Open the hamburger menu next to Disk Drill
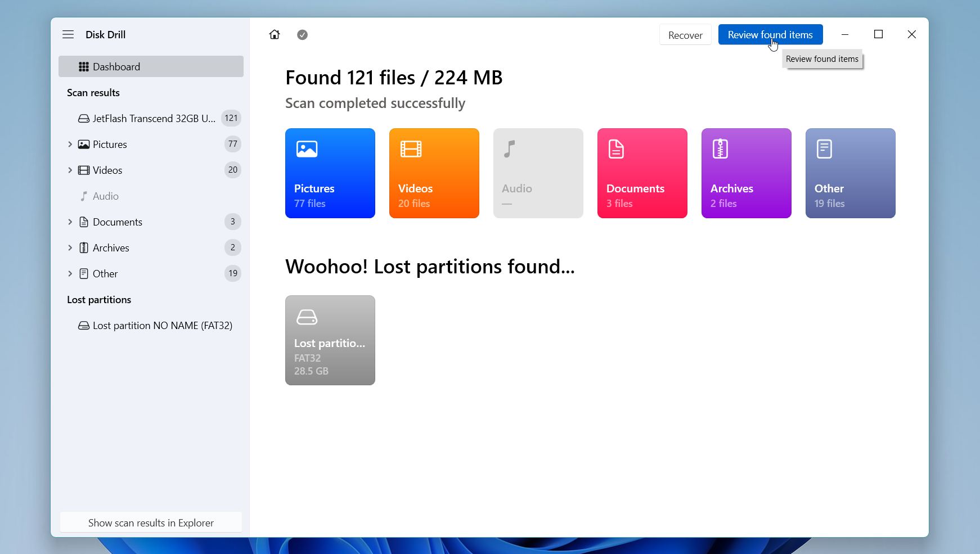The width and height of the screenshot is (980, 554). (x=68, y=34)
